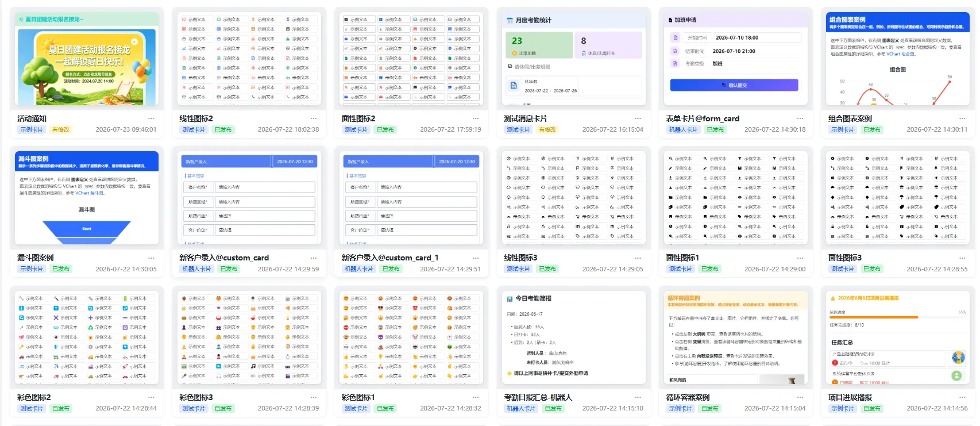Open more options for 漏斗图案例 card

point(152,258)
